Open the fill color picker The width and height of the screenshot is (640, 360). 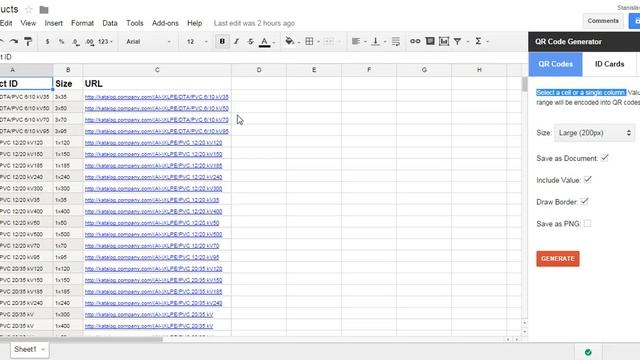[x=289, y=41]
